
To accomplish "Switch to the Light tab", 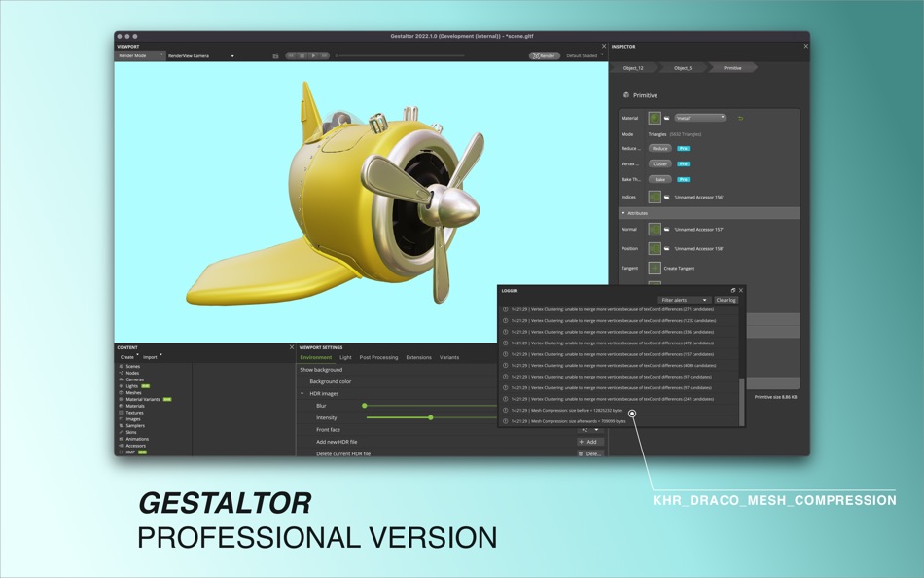I will pos(345,357).
